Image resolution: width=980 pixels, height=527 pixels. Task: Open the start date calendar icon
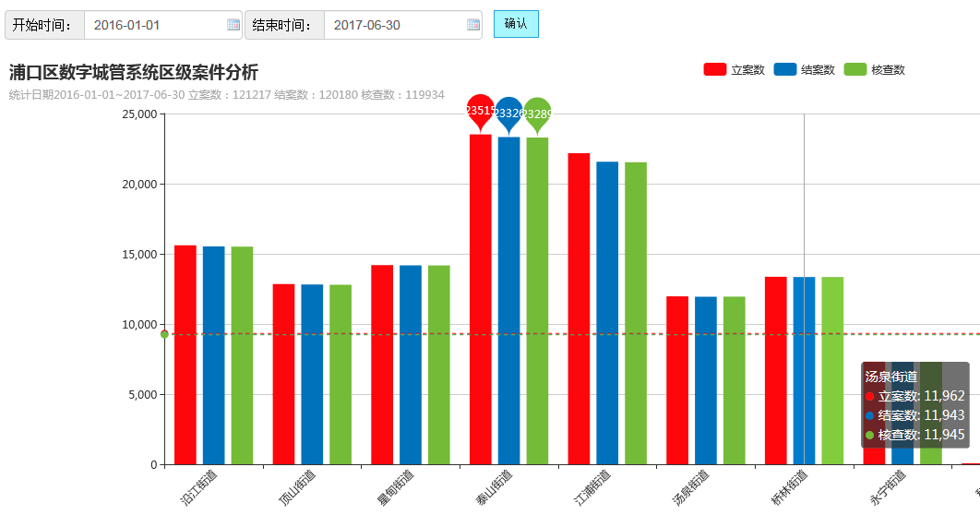[x=233, y=25]
